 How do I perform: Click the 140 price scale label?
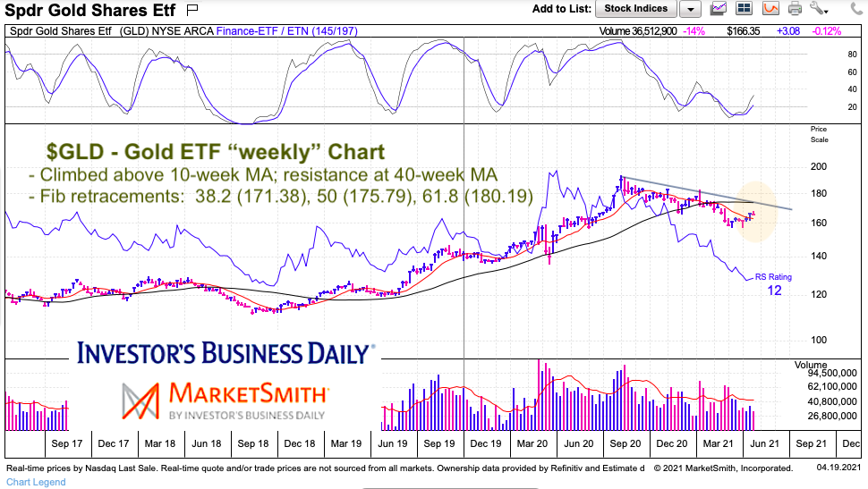point(819,256)
